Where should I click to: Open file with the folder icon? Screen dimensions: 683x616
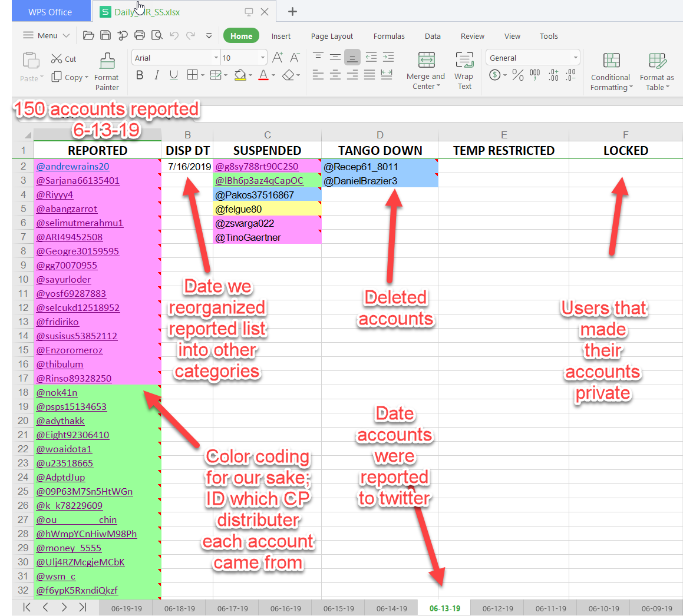point(88,36)
